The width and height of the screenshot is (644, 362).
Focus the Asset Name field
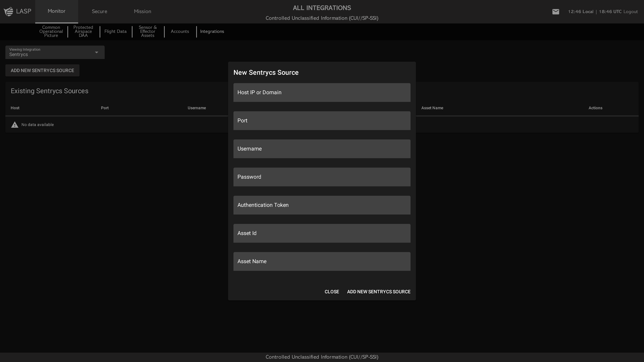pyautogui.click(x=322, y=262)
